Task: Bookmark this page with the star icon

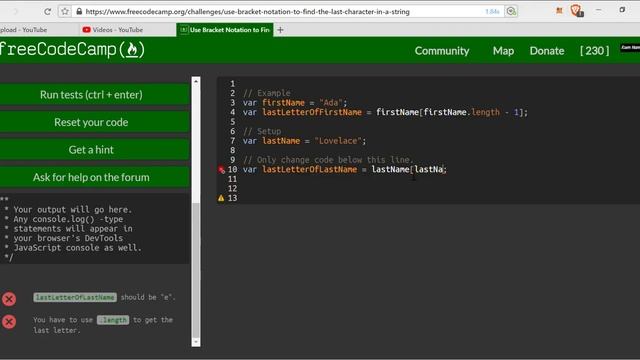Action: pos(64,11)
